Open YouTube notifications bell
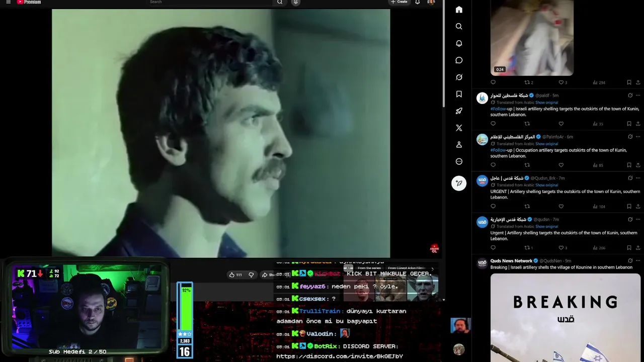 [417, 2]
